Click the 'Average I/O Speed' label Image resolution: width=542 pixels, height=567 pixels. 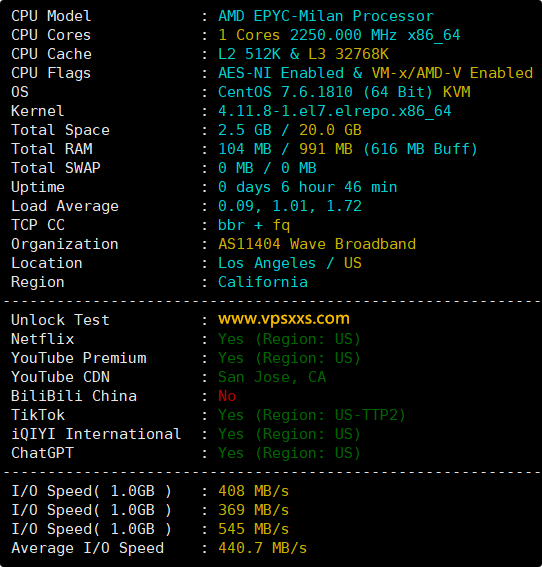coord(88,549)
